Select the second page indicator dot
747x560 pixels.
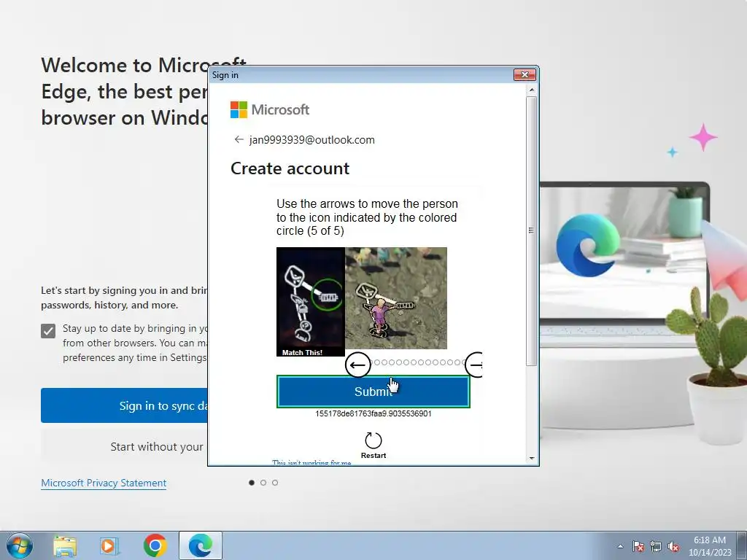click(x=263, y=483)
